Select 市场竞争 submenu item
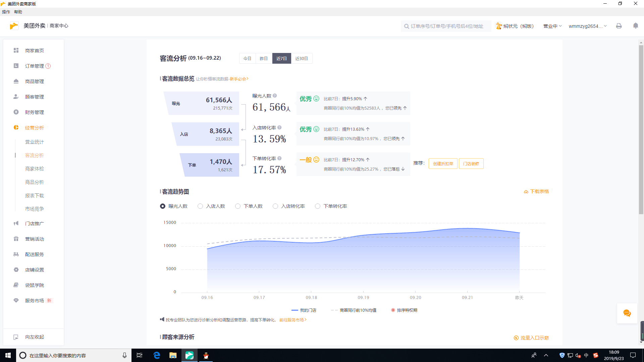644x362 pixels. point(34,209)
